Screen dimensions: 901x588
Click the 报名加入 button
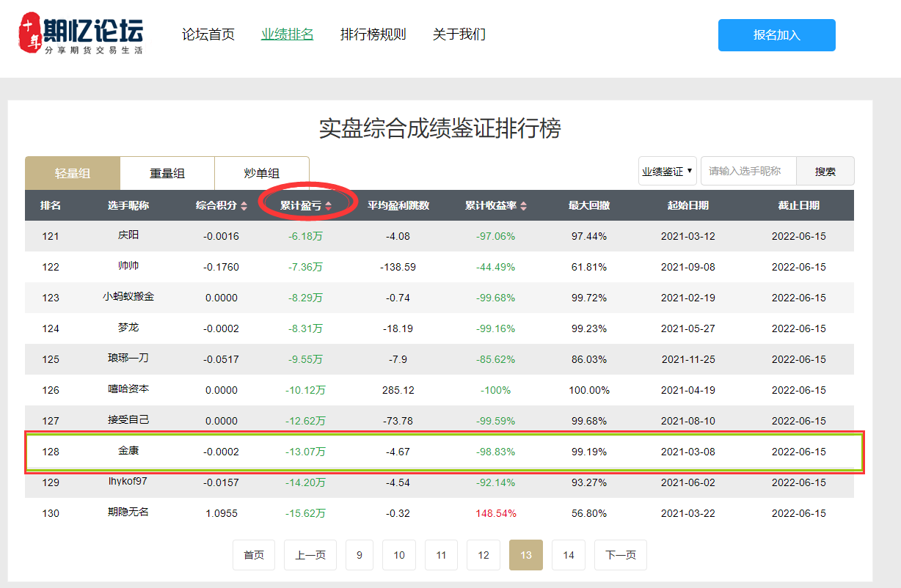coord(776,35)
